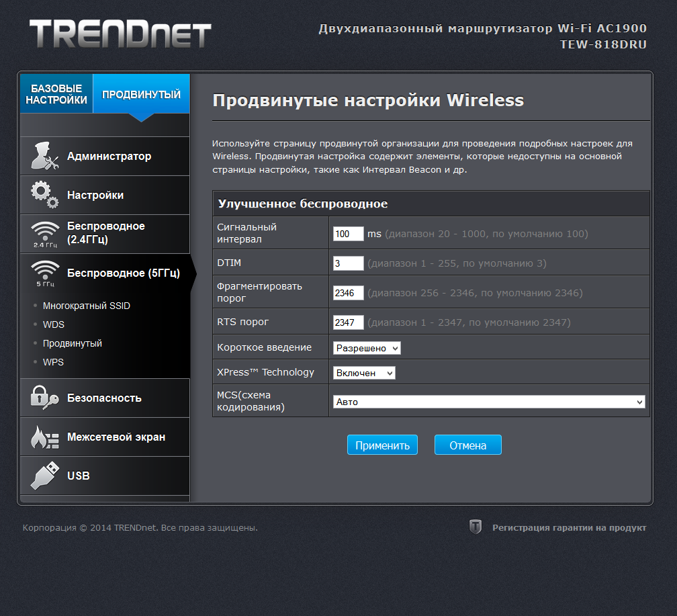This screenshot has width=677, height=616.
Task: Click the Безопасность padlock and key icon
Action: tap(44, 398)
